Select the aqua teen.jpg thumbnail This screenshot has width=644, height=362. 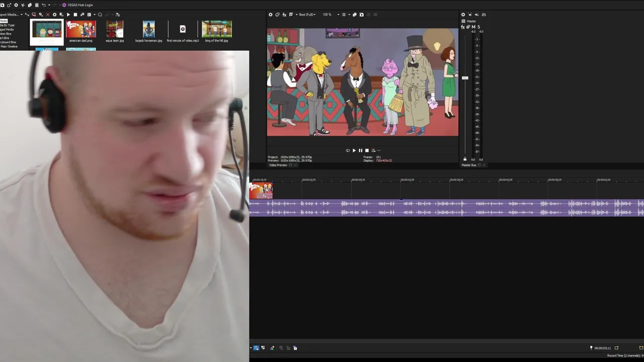coord(115,29)
